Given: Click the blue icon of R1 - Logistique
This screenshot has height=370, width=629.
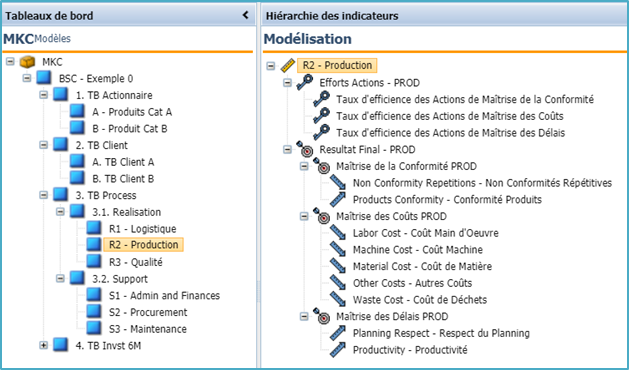Looking at the screenshot, I should pyautogui.click(x=94, y=228).
